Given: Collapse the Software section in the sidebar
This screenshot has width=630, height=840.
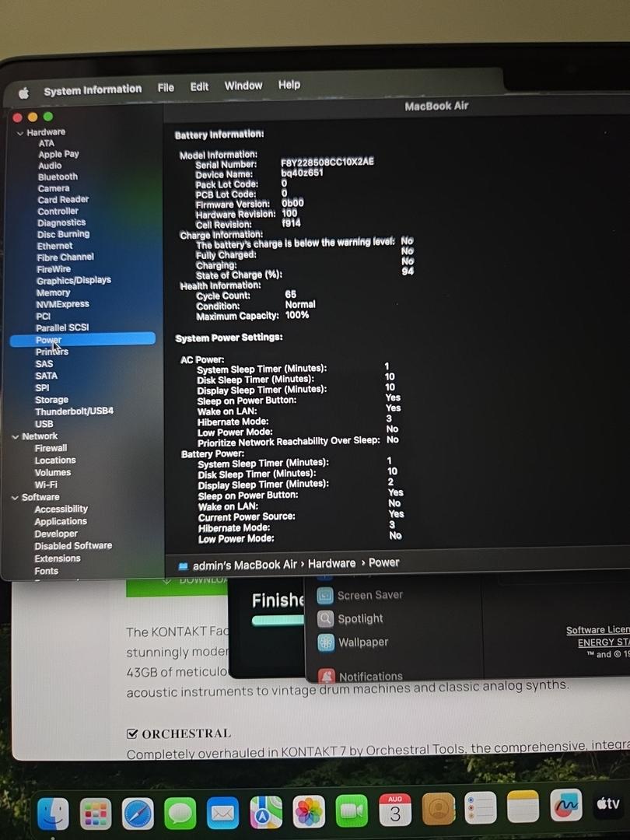Looking at the screenshot, I should pos(15,499).
